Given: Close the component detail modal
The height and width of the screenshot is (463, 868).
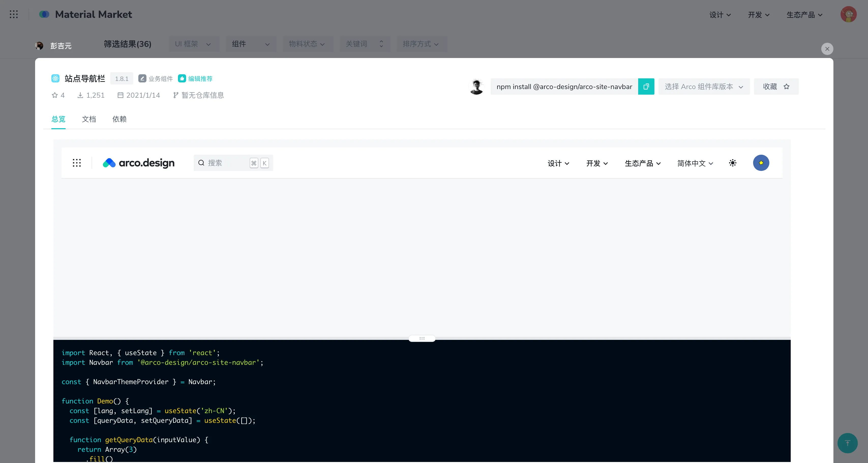Looking at the screenshot, I should pyautogui.click(x=827, y=49).
